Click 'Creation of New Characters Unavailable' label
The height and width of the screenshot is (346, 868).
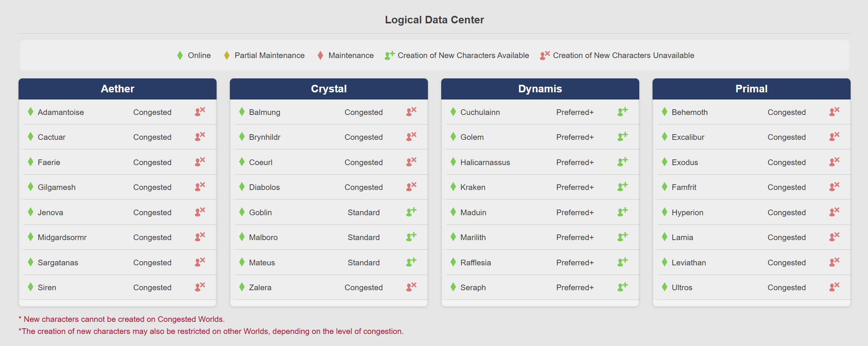tap(623, 55)
